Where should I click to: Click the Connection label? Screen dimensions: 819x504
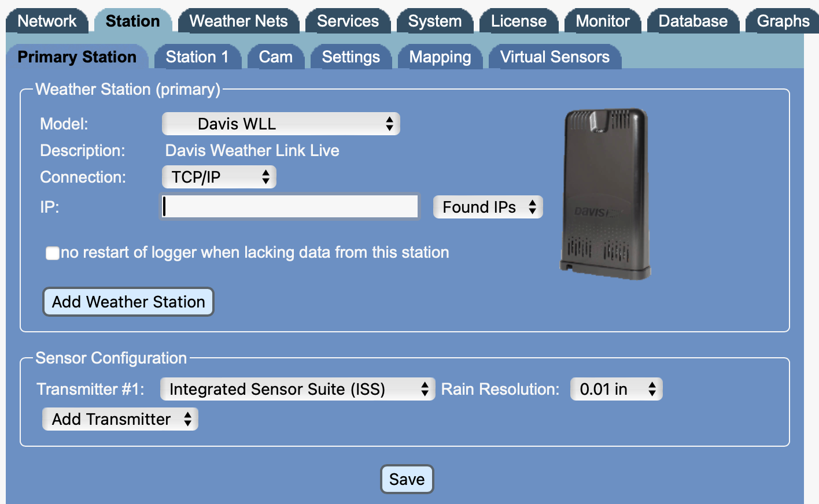click(83, 177)
